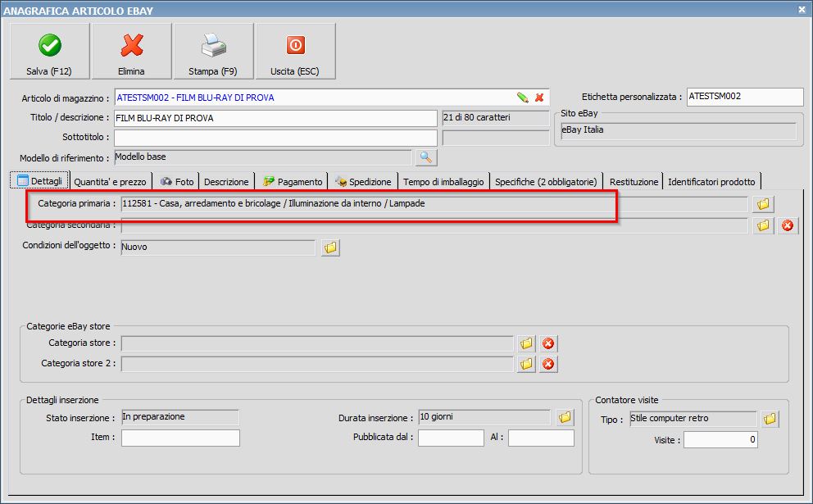Click the Titolo / descrizione field

click(x=275, y=118)
